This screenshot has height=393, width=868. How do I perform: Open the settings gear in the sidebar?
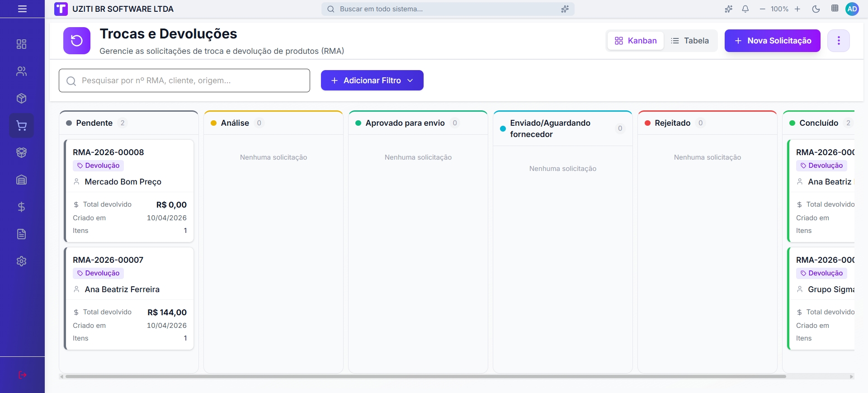point(21,261)
